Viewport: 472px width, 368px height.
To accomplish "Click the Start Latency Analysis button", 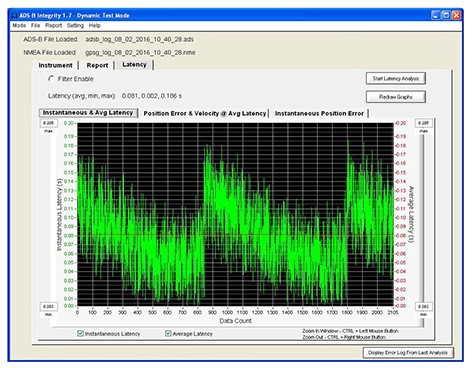I will (x=396, y=79).
